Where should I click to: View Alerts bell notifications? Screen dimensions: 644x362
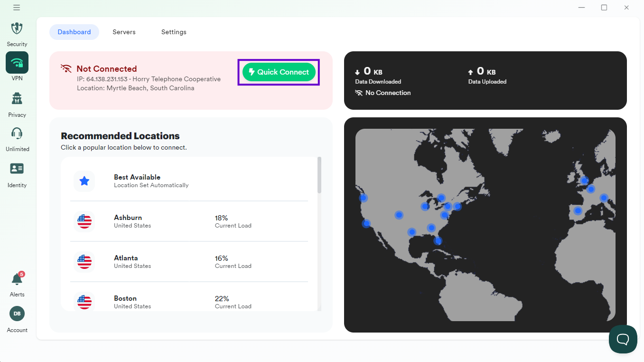click(x=17, y=279)
